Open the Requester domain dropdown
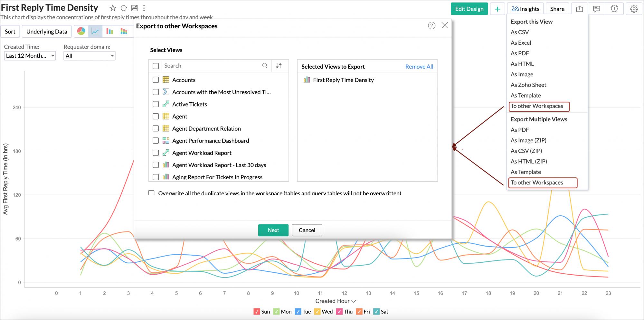This screenshot has height=320, width=644. (x=89, y=55)
